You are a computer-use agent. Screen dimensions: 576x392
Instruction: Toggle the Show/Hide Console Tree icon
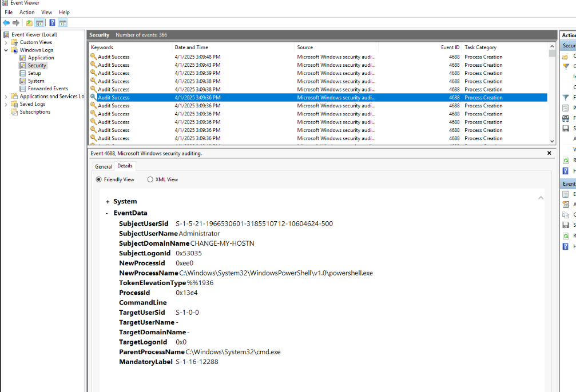click(39, 23)
